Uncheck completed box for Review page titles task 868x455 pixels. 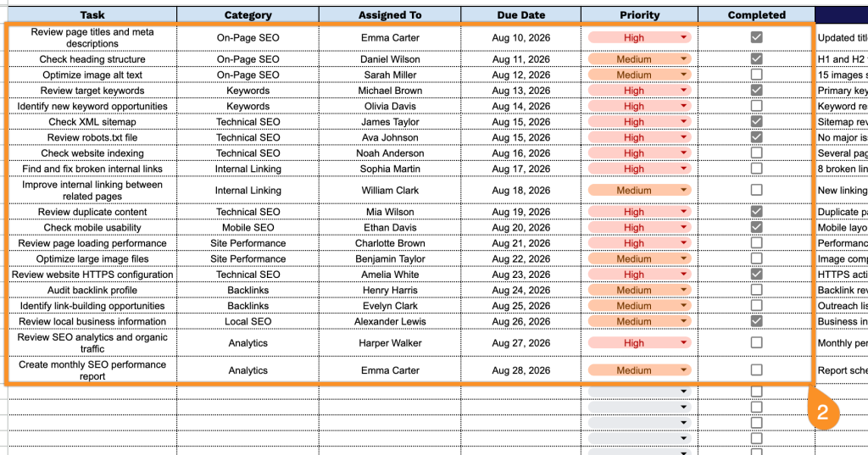coord(756,37)
